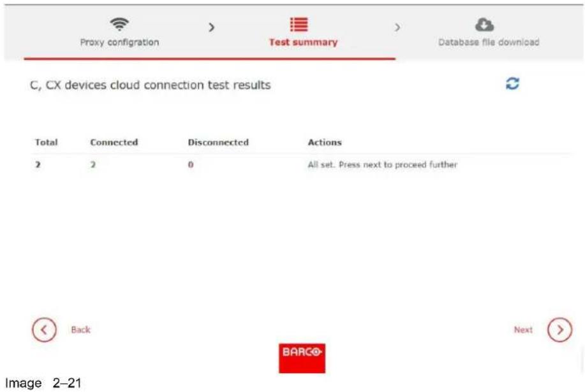This screenshot has width=585, height=392.
Task: Click the Test summary list icon
Action: [299, 25]
